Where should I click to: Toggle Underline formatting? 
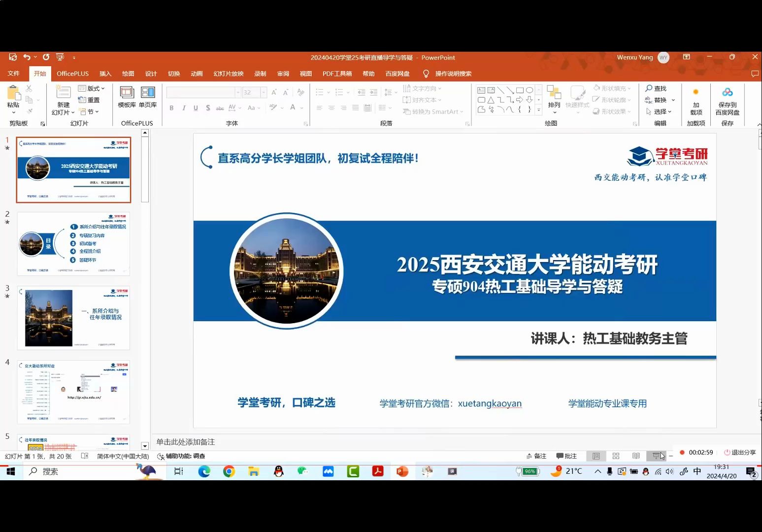coord(196,108)
